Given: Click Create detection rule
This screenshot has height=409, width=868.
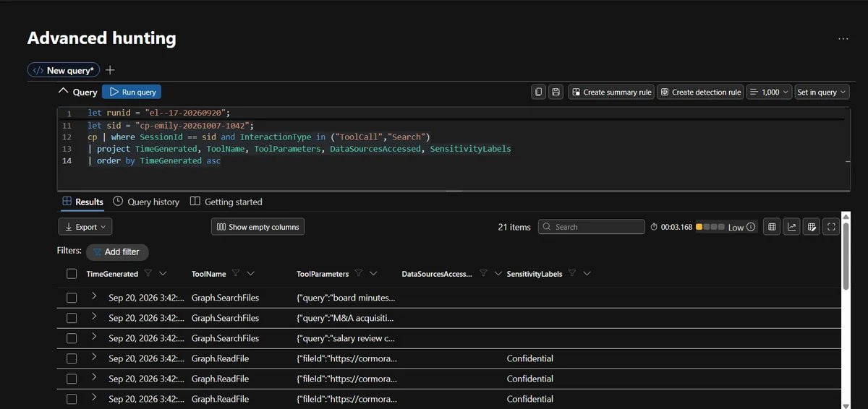Looking at the screenshot, I should (700, 92).
